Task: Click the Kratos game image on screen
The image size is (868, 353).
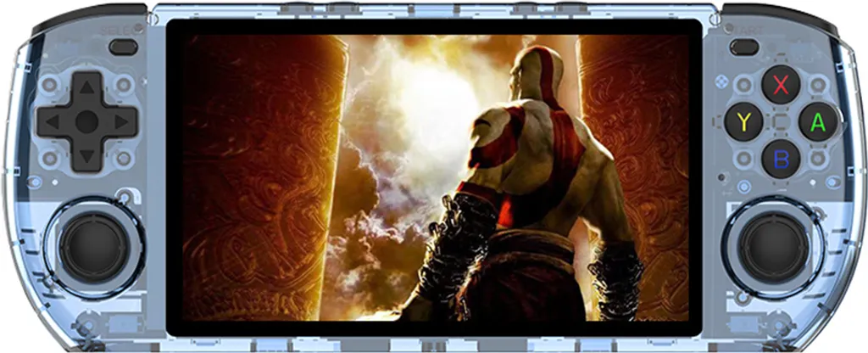Action: click(x=436, y=178)
